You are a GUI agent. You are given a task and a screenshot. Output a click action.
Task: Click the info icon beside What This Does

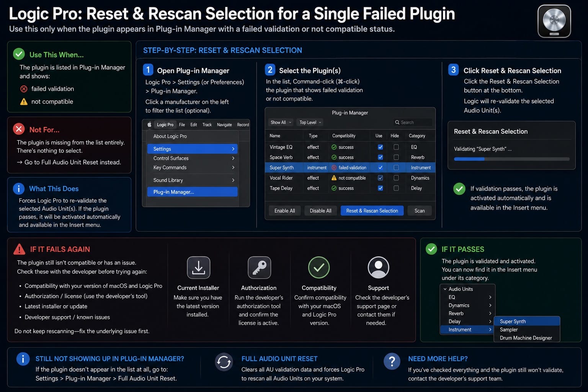(19, 188)
